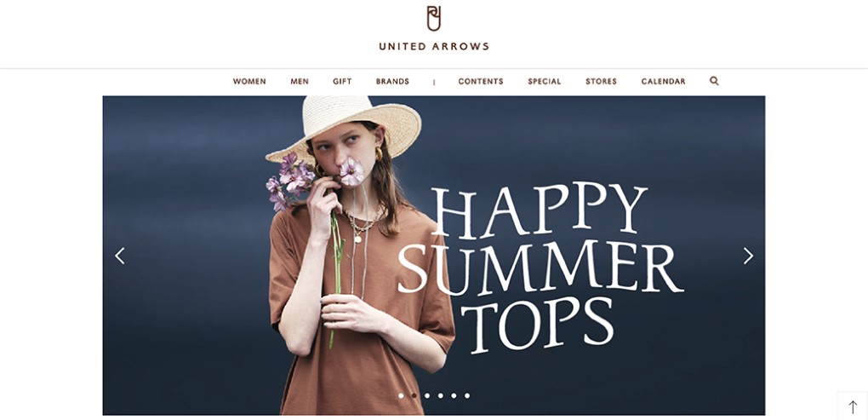Select the second carousel dot

[x=414, y=395]
